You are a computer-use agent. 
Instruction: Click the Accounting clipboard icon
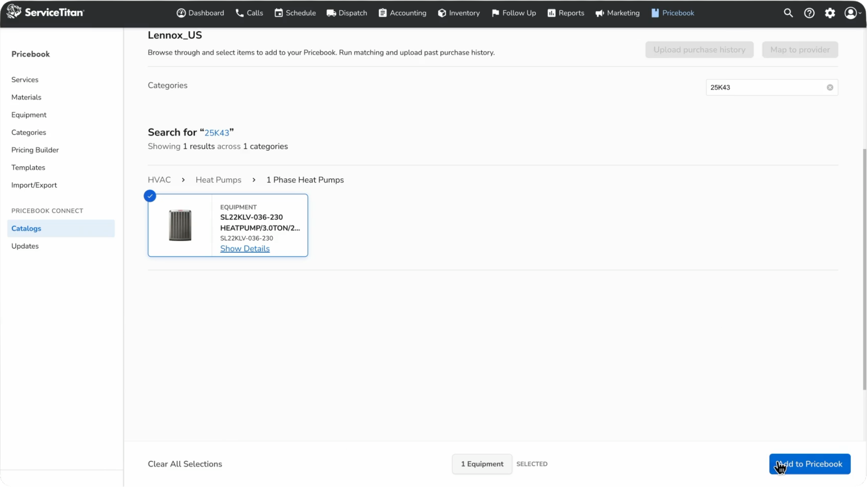pyautogui.click(x=382, y=13)
